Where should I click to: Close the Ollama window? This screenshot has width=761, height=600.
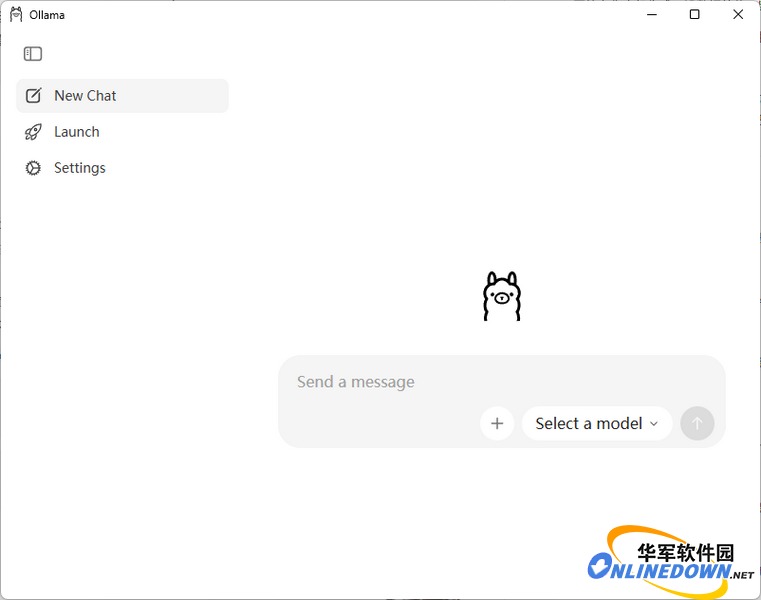[x=738, y=15]
